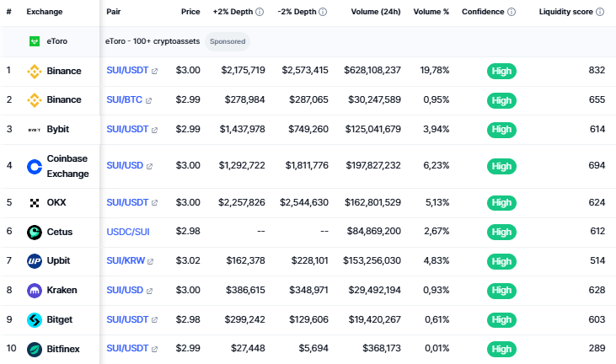Click external link icon beside OKX SUI/USDT
Viewport: 616px width, 364px height.
[154, 203]
